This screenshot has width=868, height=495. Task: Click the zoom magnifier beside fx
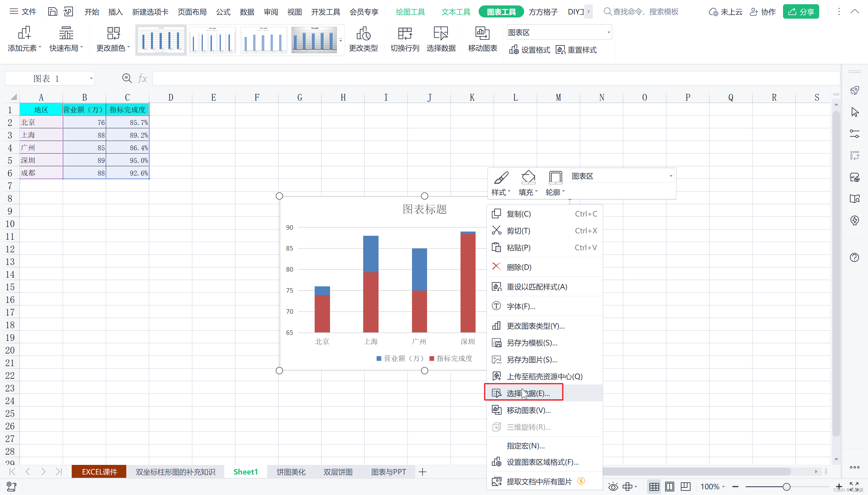click(127, 79)
